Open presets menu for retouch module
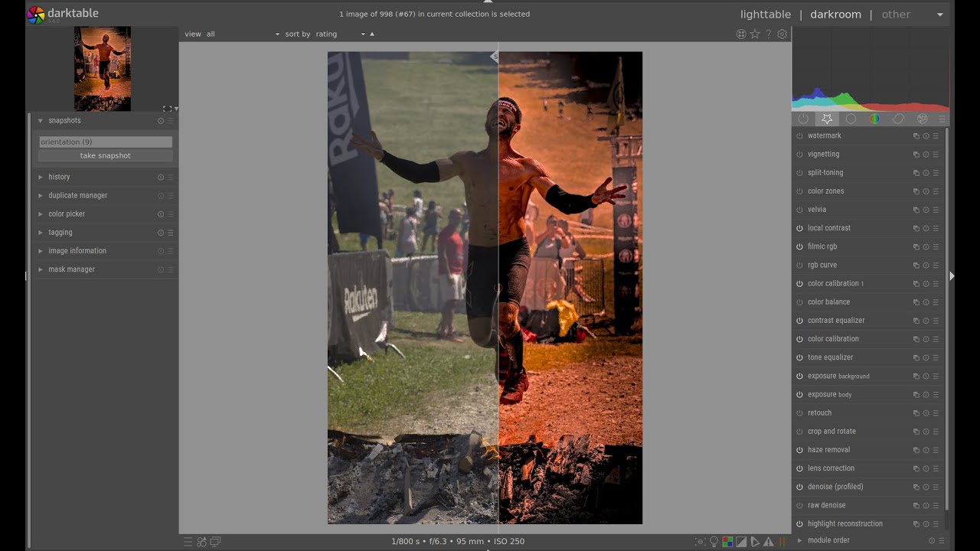This screenshot has width=980, height=551. (936, 412)
